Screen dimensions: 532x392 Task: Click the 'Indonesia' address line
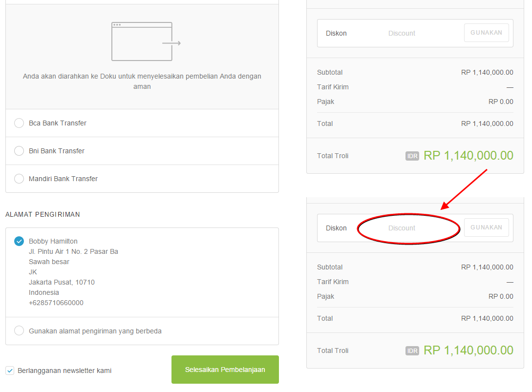[x=44, y=292]
